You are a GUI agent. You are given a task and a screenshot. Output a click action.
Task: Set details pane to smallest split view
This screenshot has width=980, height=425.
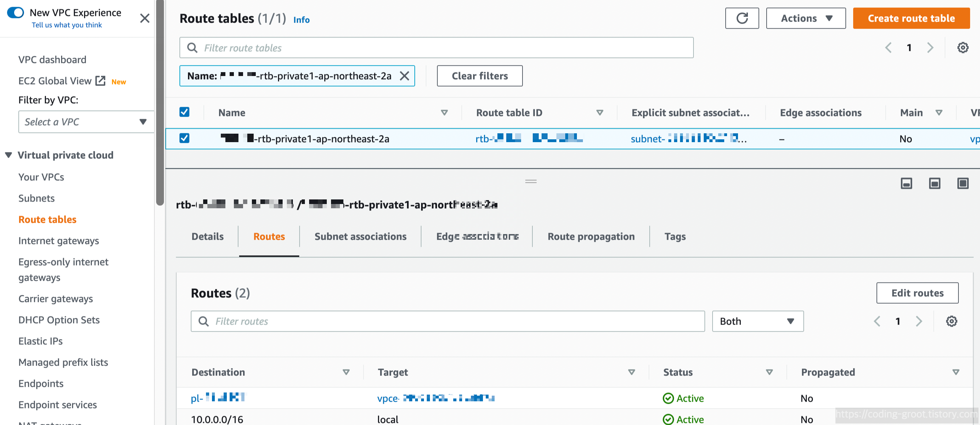point(906,184)
